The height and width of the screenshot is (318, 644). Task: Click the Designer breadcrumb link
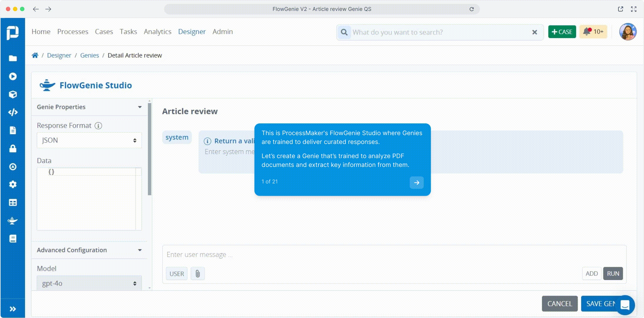coord(59,55)
